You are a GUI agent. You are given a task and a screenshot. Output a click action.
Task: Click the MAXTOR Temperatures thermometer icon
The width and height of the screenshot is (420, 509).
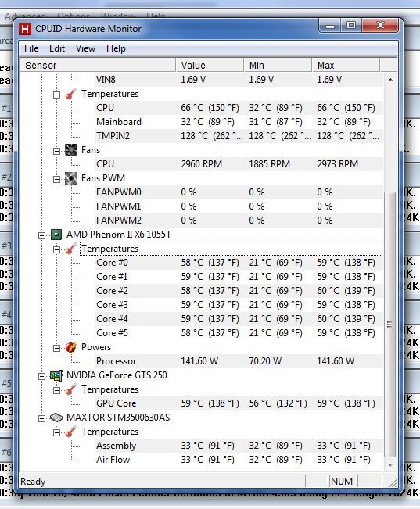(x=71, y=432)
